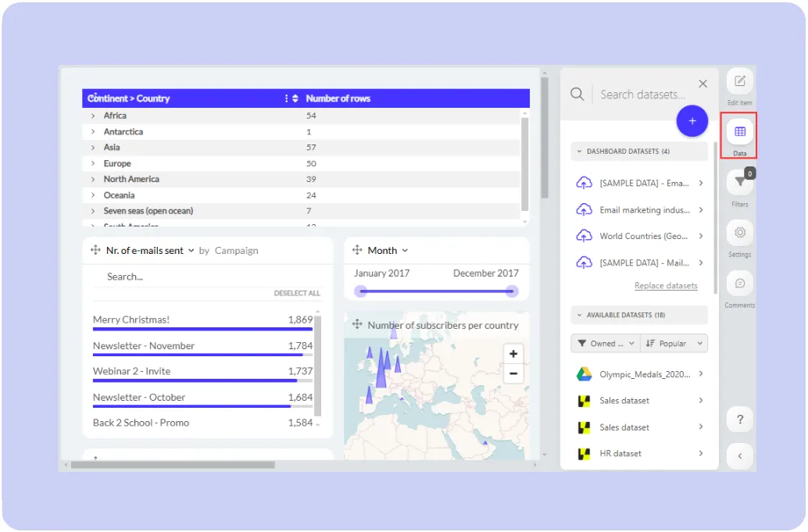Select the Back 2 School - Promo campaign
The image size is (808, 532).
202,423
